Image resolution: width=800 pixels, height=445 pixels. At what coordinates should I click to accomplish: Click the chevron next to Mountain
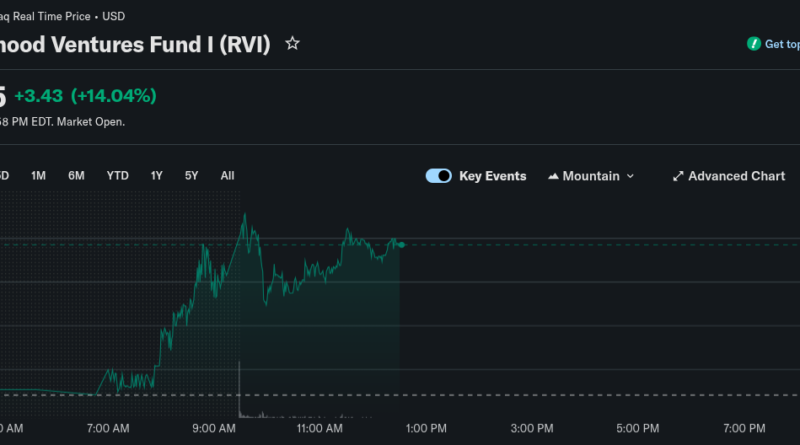tap(630, 176)
